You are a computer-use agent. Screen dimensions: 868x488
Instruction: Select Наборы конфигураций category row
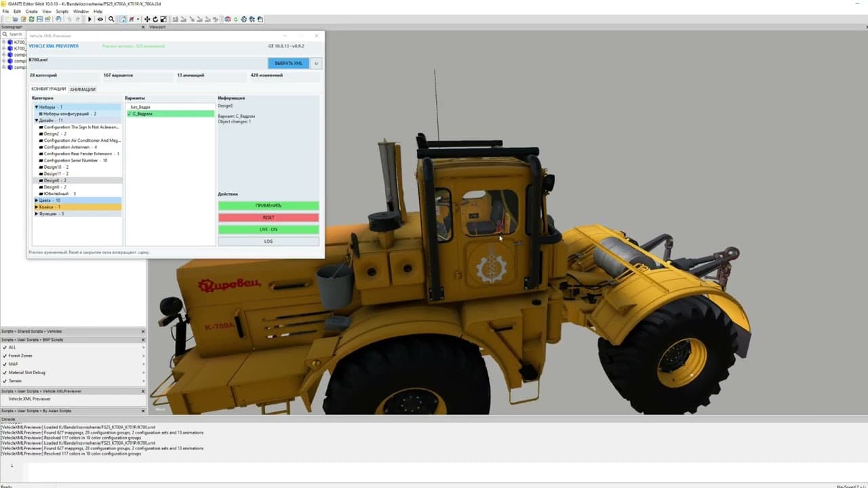coord(77,114)
